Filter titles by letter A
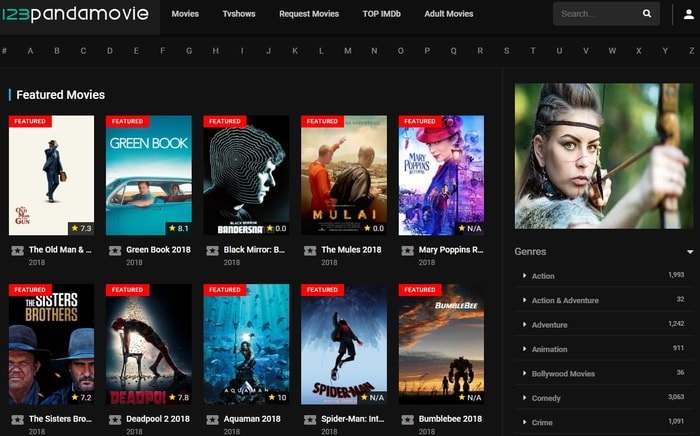The image size is (700, 436). (30, 51)
